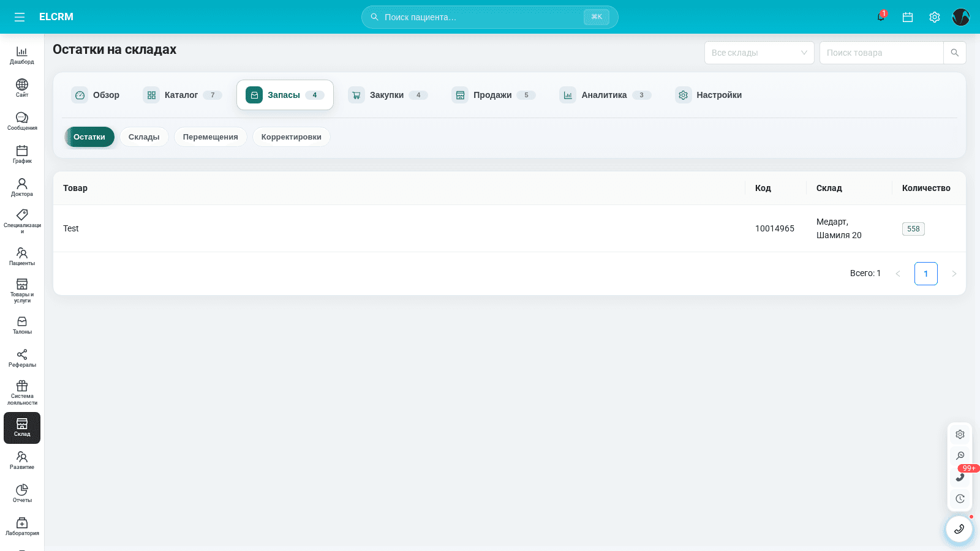Open Товары и услуги in the sidebar
980x551 pixels.
pyautogui.click(x=22, y=291)
